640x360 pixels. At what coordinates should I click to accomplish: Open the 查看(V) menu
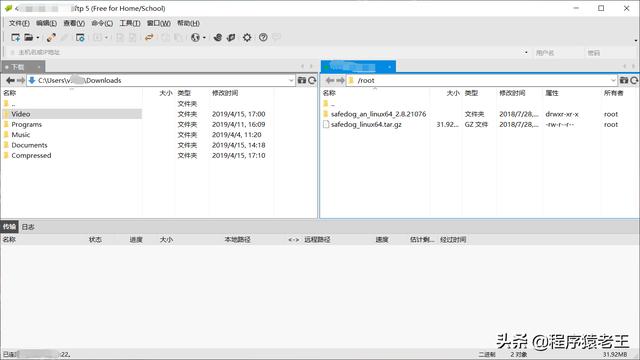point(74,23)
